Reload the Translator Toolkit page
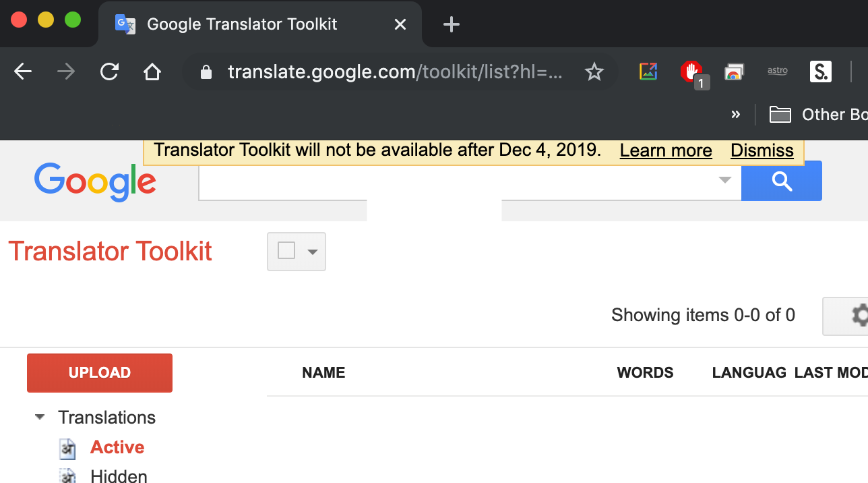The image size is (868, 483). click(109, 72)
